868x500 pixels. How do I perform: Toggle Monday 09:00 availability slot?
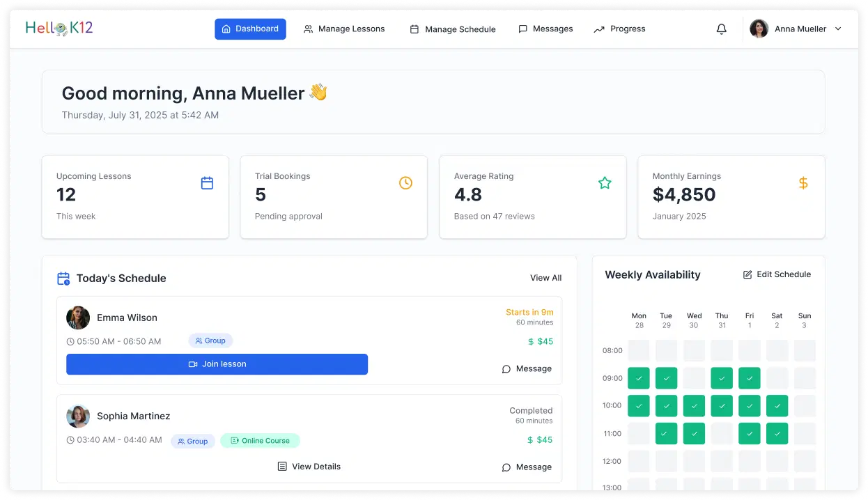639,378
